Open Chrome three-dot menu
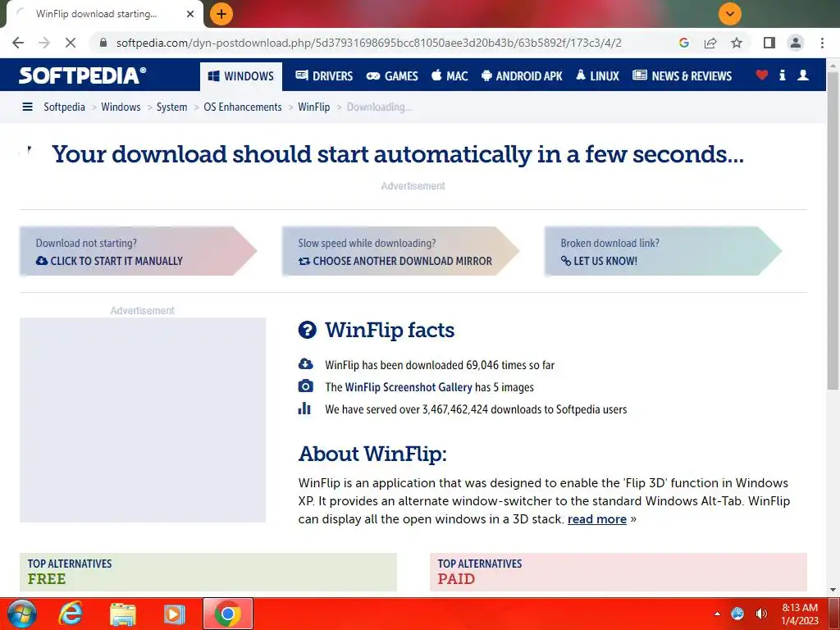Screen dimensions: 840x630 coord(822,43)
